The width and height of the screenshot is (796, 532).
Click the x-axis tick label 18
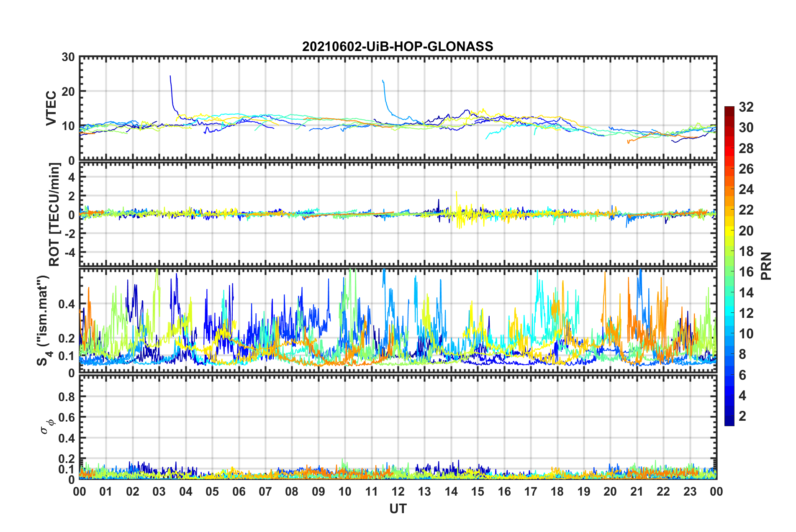[557, 491]
